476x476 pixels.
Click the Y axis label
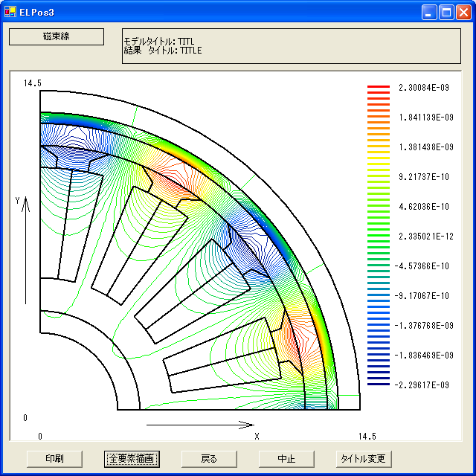click(x=18, y=200)
